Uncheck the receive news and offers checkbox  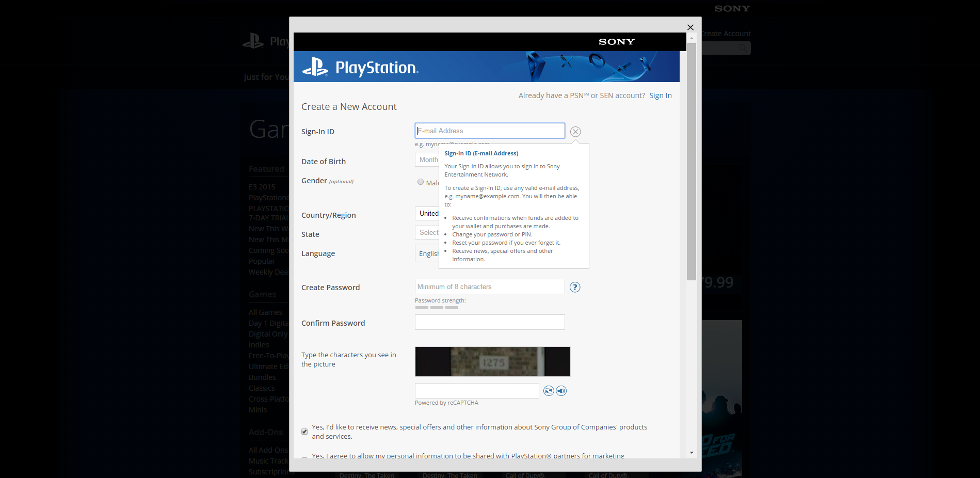point(304,432)
